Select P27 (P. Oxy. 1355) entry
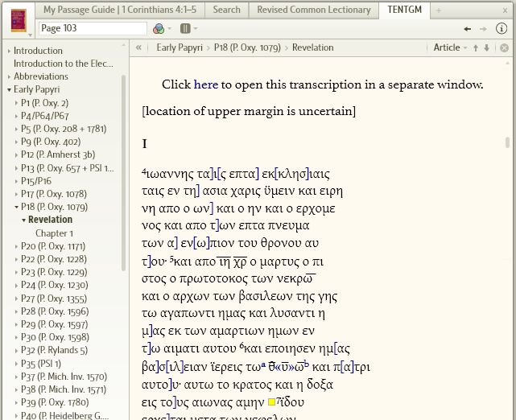This screenshot has width=516, height=420. tap(54, 299)
